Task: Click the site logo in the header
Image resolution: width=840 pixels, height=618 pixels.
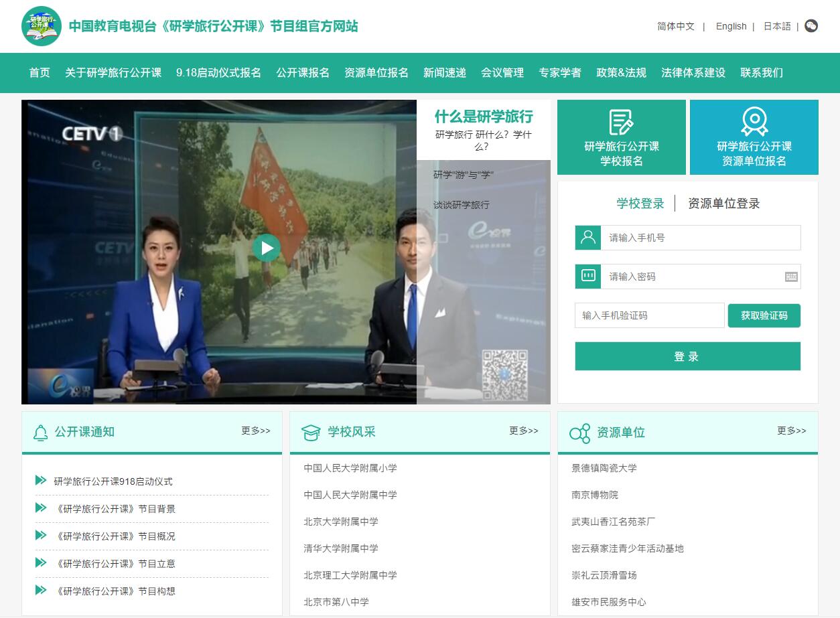Action: point(42,26)
